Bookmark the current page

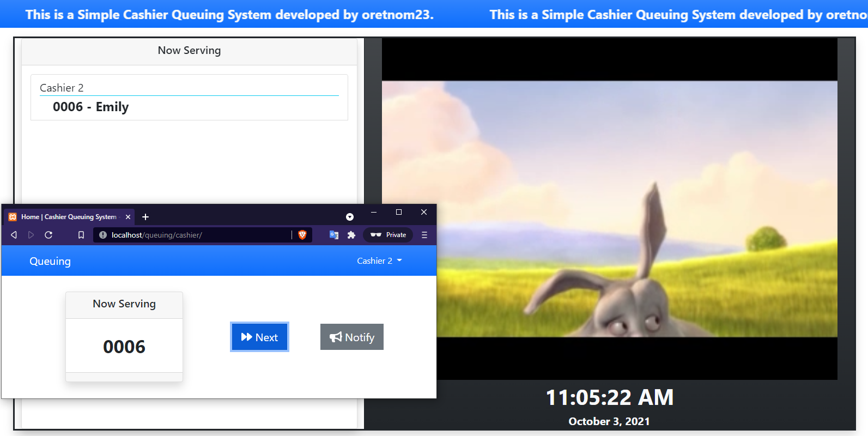(x=81, y=235)
